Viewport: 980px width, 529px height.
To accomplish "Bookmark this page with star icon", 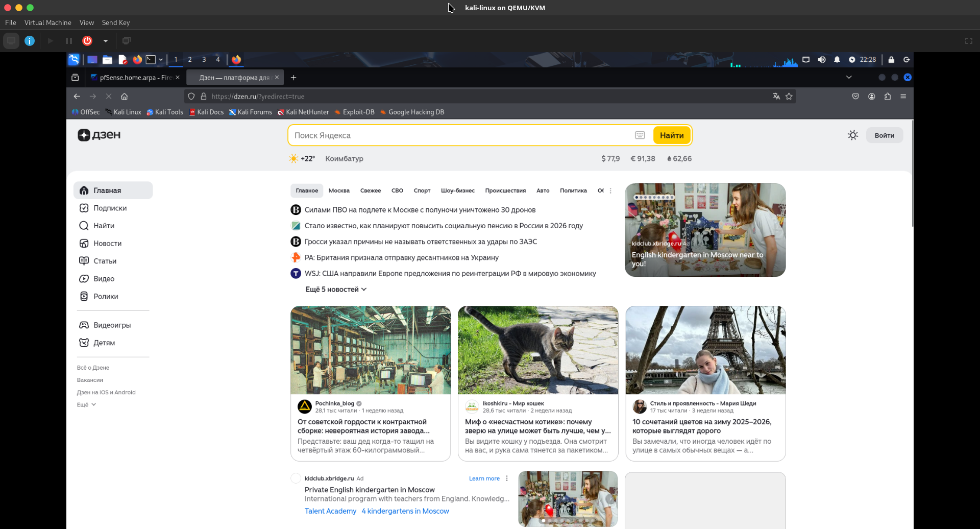I will 789,97.
